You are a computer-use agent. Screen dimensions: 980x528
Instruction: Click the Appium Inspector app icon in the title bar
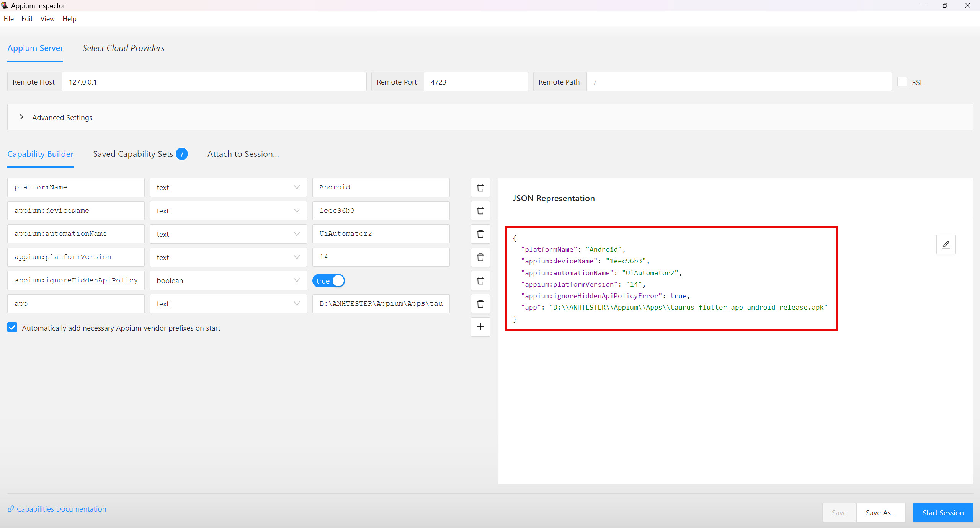click(x=5, y=5)
